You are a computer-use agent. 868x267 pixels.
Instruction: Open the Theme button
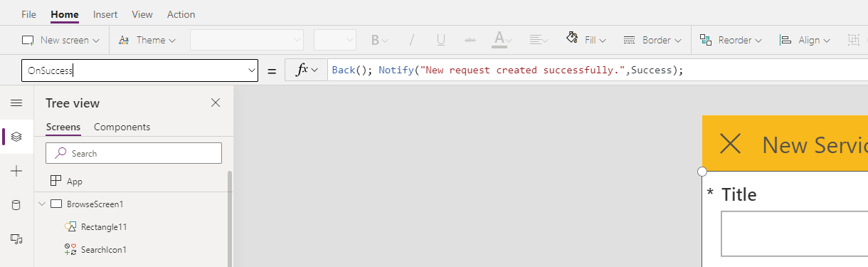click(147, 40)
